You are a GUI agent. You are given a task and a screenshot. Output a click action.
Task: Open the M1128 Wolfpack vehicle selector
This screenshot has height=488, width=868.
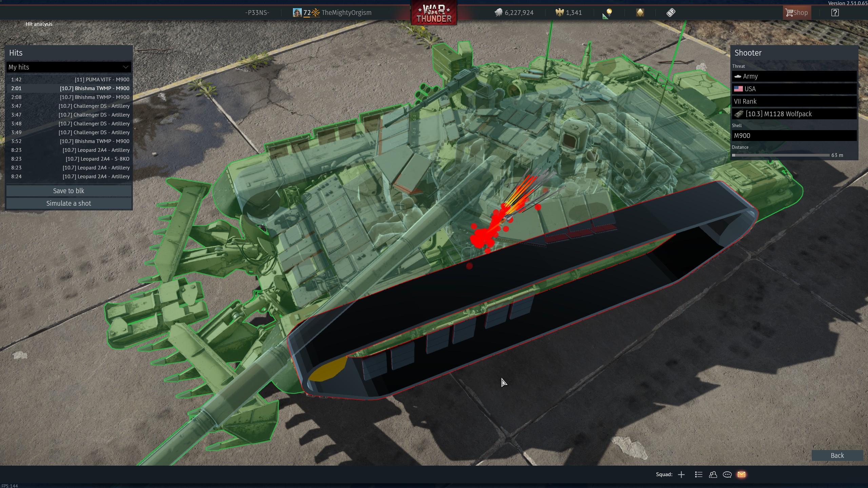tap(794, 114)
